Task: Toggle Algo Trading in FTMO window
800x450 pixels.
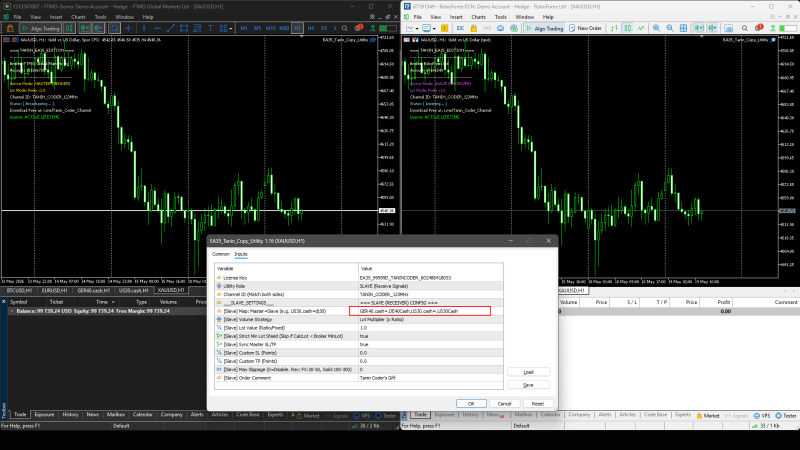Action: (x=41, y=28)
